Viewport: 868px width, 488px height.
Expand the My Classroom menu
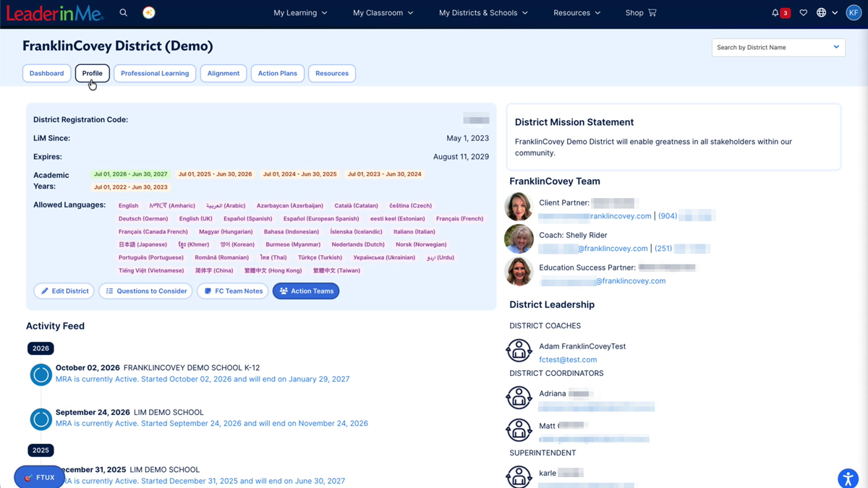click(x=383, y=13)
